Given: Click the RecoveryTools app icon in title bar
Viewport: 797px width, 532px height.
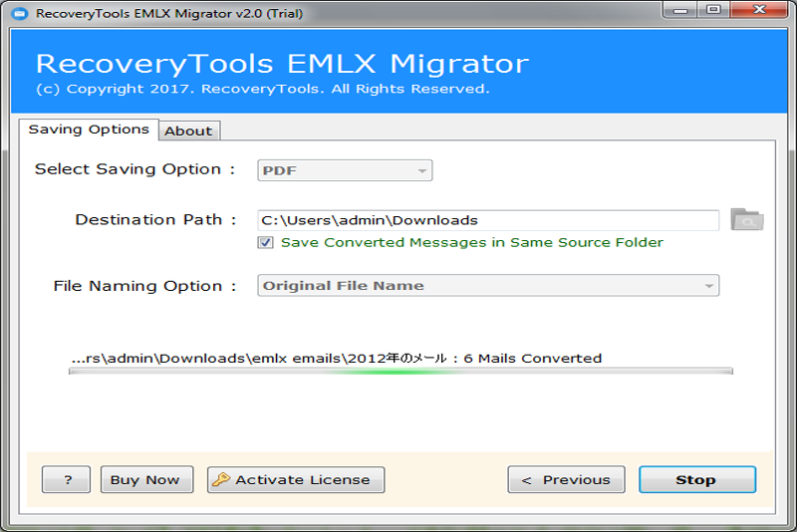Looking at the screenshot, I should (20, 13).
